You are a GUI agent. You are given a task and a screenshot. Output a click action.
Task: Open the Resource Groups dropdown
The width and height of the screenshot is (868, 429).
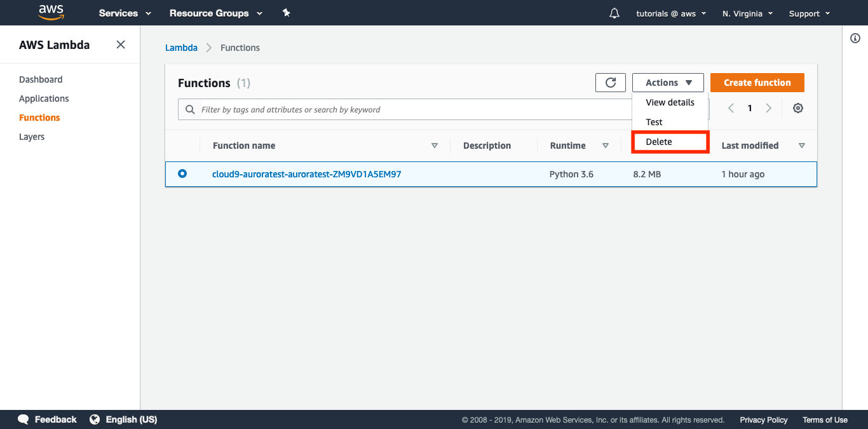[215, 13]
